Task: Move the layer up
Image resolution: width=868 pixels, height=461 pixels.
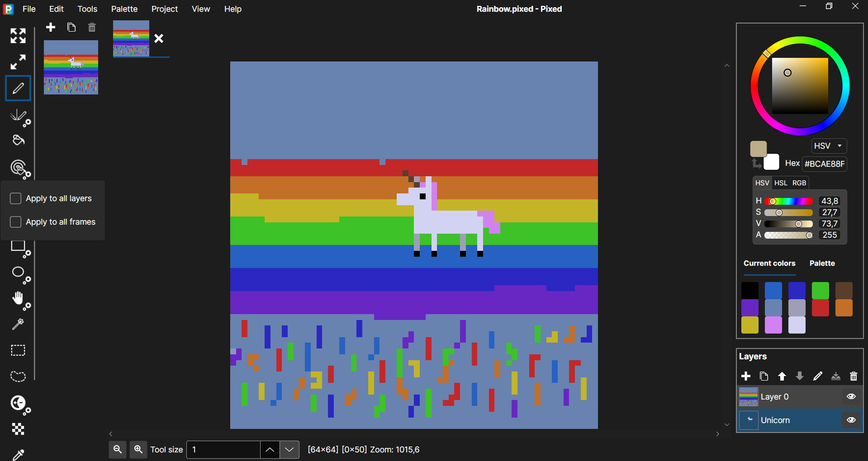Action: pyautogui.click(x=782, y=376)
